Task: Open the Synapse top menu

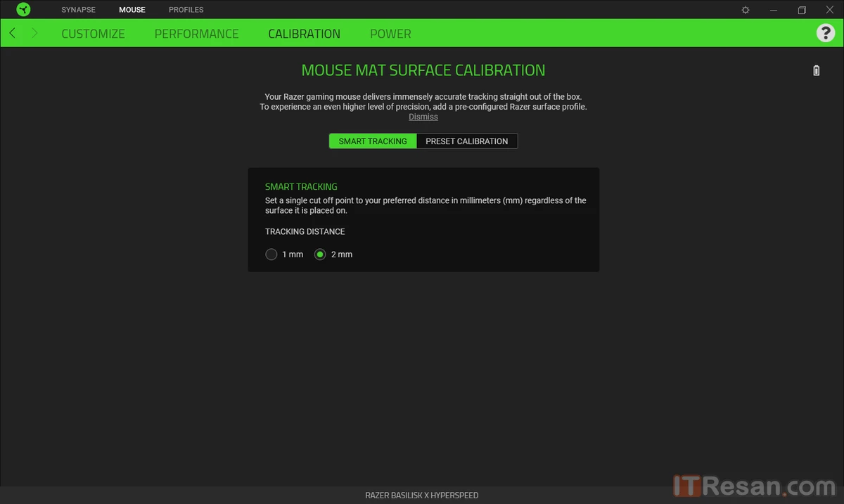Action: (78, 10)
